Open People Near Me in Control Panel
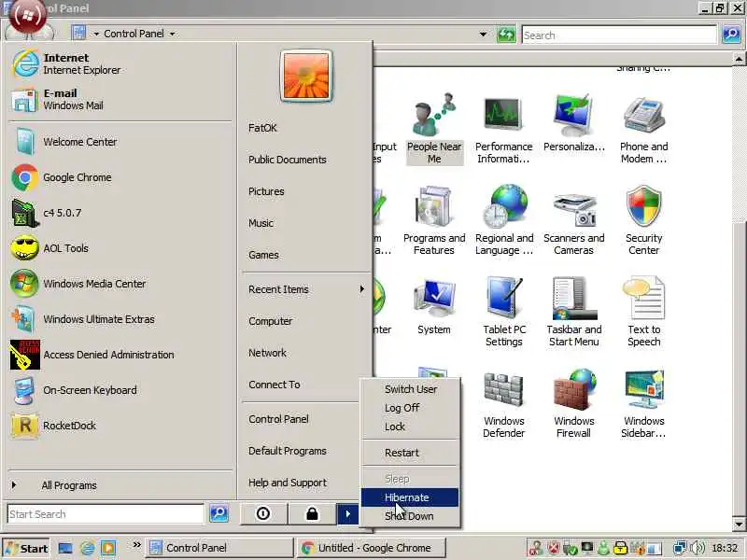This screenshot has width=747, height=560. coord(434,129)
